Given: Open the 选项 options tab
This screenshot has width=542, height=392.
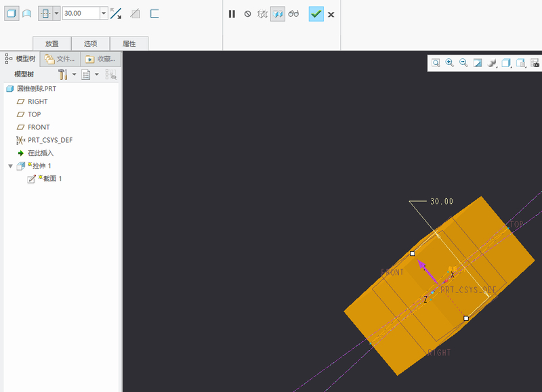Looking at the screenshot, I should [91, 43].
